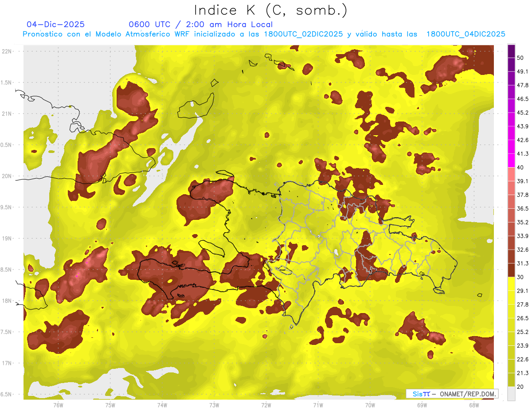Viewport: 532px width, 411px height.
Task: Pick the magenta colorbar swatch between 40 and 41.3
Action: point(511,161)
